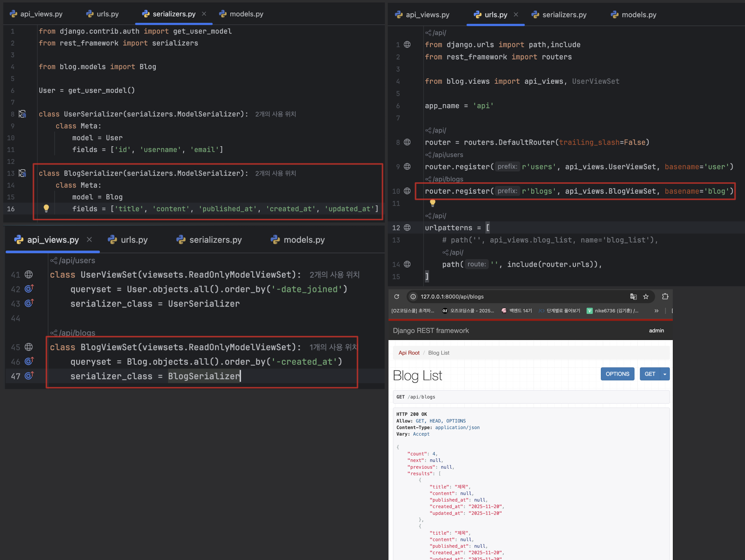Click override gutter icon on line 46
The width and height of the screenshot is (745, 560).
click(29, 361)
